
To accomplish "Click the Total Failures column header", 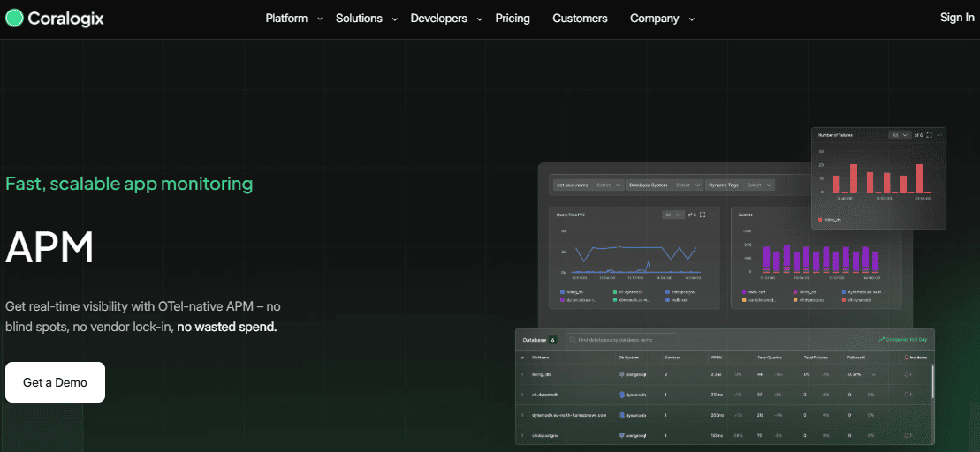I will pos(815,358).
